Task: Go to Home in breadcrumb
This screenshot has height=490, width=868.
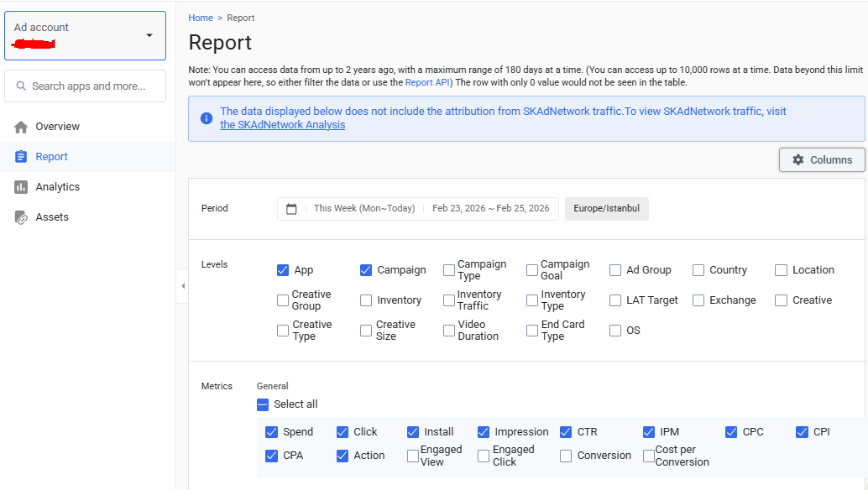Action: (x=201, y=18)
